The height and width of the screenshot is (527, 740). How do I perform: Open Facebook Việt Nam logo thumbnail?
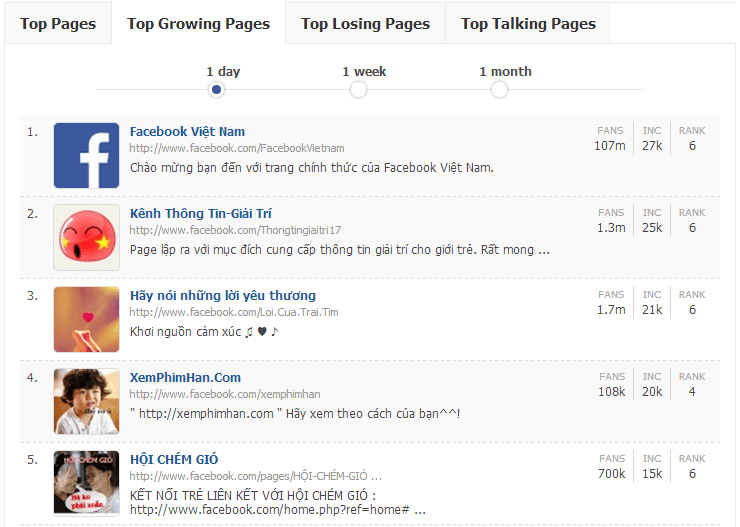[86, 155]
